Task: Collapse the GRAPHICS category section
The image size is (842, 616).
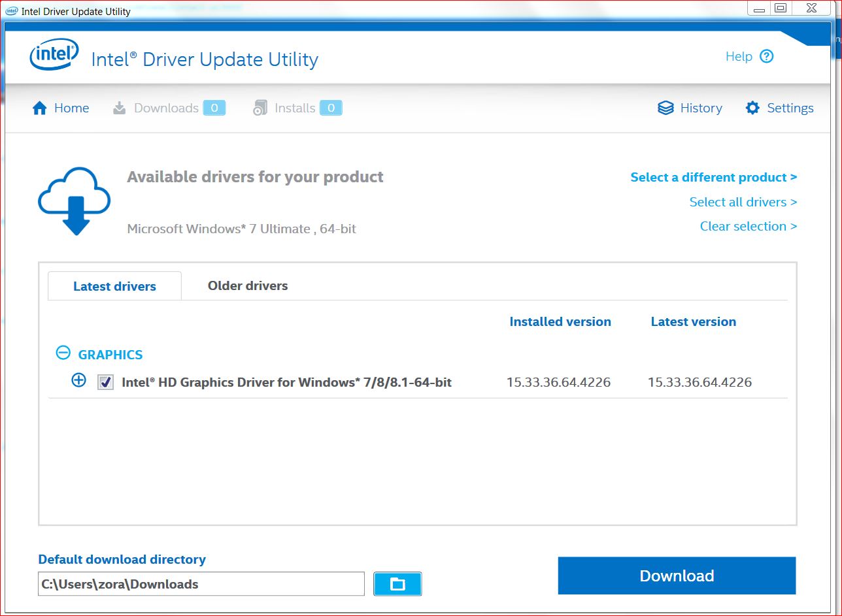Action: point(63,352)
